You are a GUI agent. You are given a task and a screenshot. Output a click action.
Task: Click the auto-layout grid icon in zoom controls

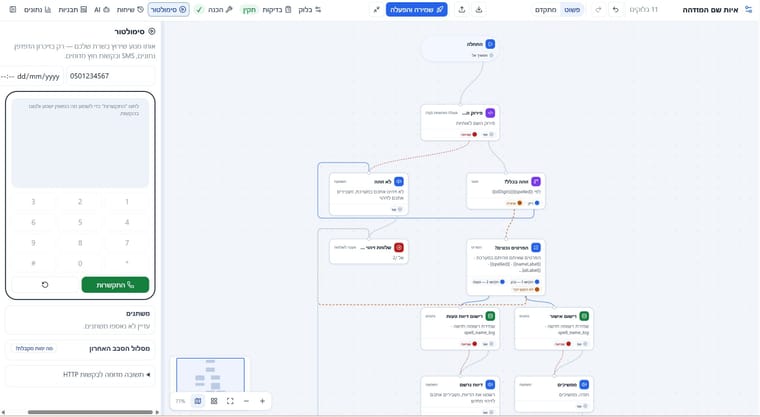(214, 401)
